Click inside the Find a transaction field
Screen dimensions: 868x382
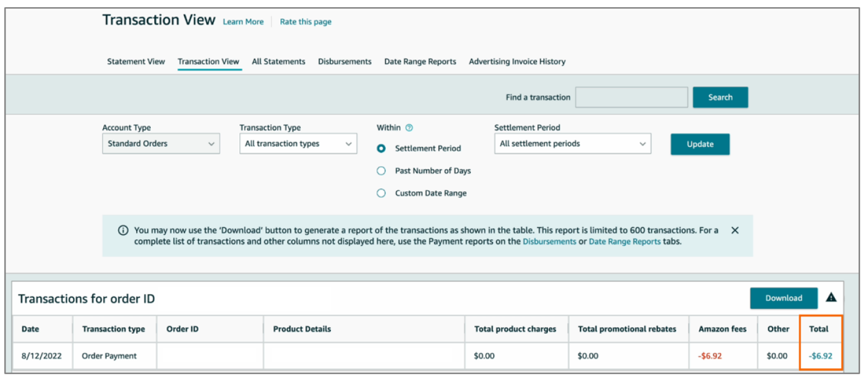(x=632, y=97)
